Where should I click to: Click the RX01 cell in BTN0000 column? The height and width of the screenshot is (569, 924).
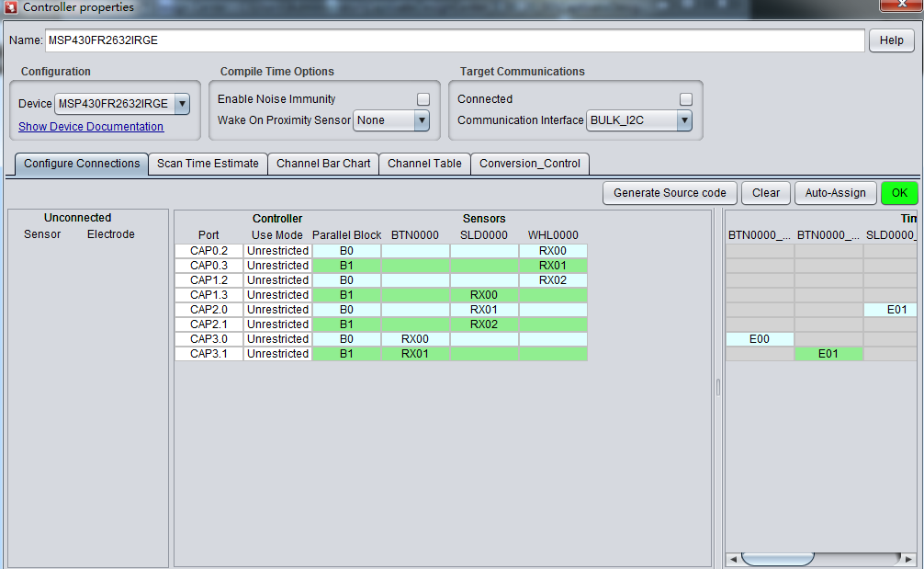415,354
